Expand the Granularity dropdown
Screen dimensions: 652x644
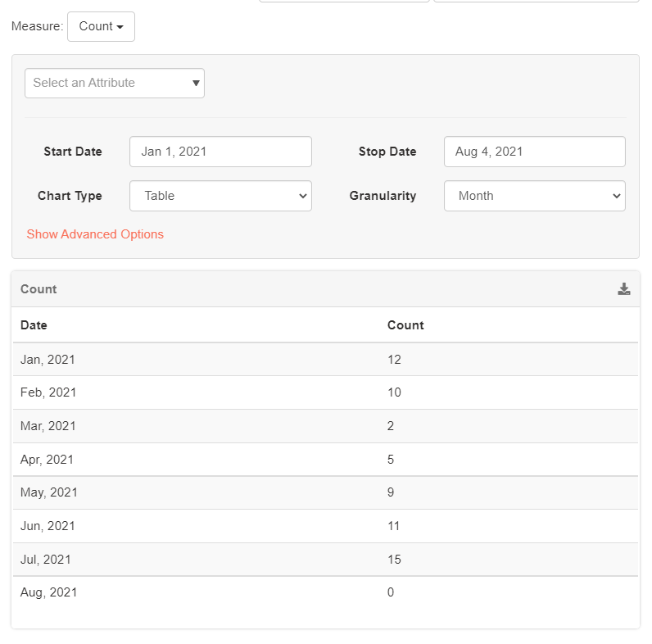(x=534, y=196)
